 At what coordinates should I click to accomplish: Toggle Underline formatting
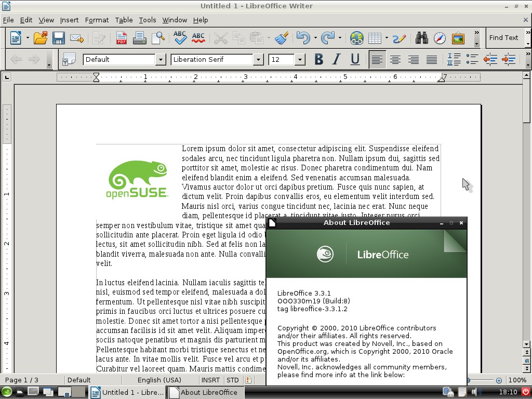(355, 60)
